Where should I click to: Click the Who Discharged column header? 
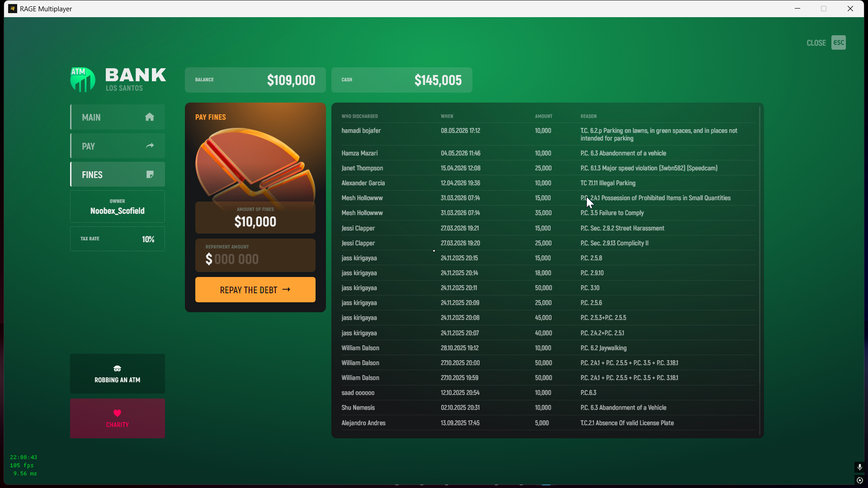click(359, 116)
